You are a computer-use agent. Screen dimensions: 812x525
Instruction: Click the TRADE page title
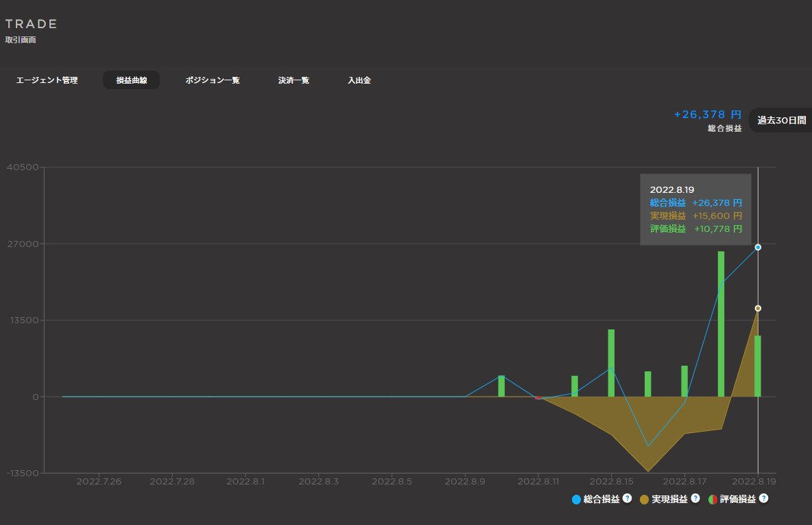pos(31,24)
